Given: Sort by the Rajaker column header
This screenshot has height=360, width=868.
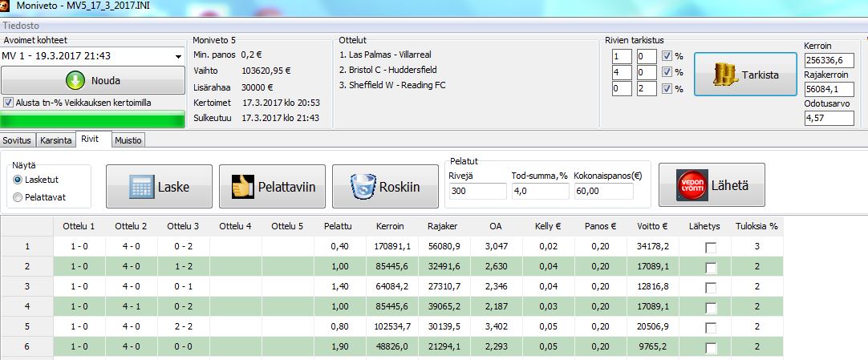Looking at the screenshot, I should coord(442,226).
